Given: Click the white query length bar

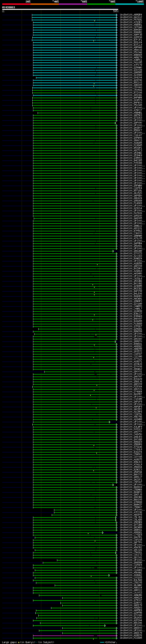Looking at the screenshot, I should 60,10.
